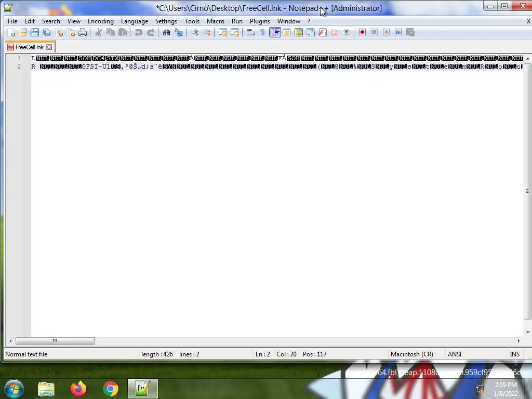This screenshot has width=532, height=399.
Task: Close the FreeCell.lnk tab with red X
Action: click(x=49, y=47)
